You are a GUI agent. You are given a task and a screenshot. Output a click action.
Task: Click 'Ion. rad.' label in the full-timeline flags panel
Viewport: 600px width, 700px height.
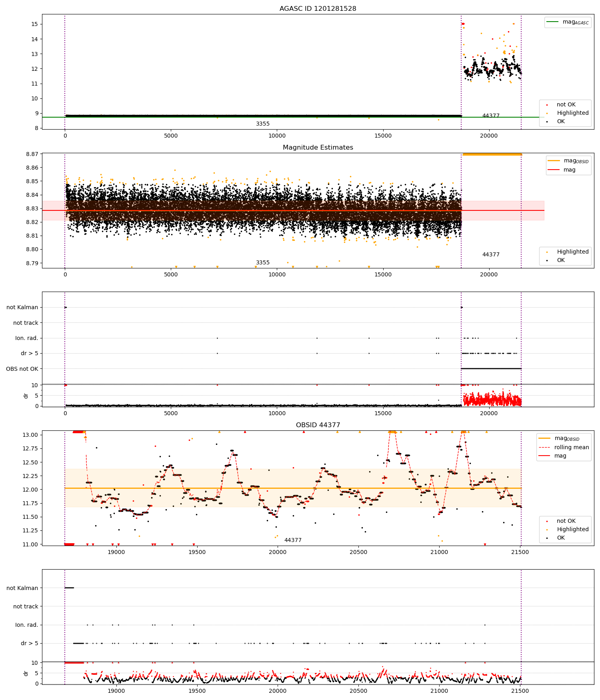pos(27,338)
